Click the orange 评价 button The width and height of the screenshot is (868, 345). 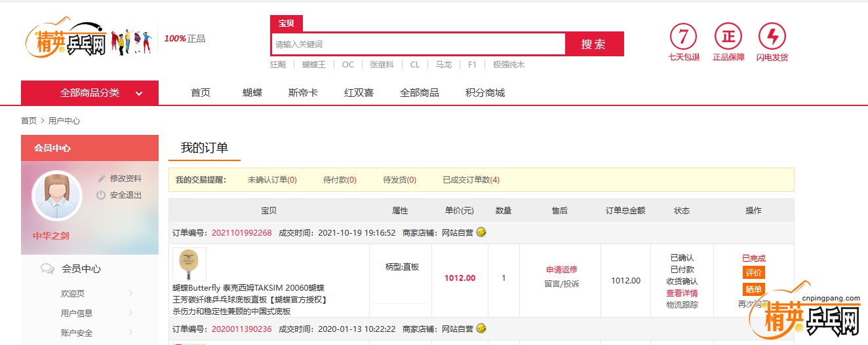[754, 272]
